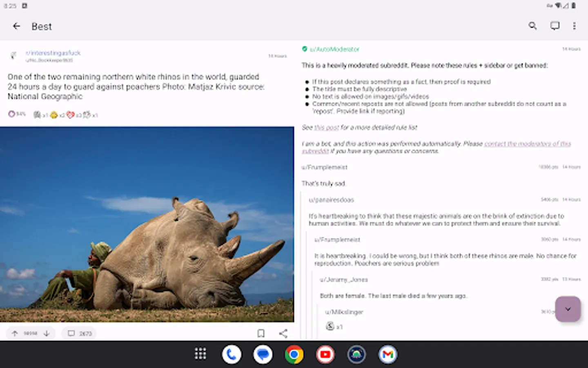588x368 pixels.
Task: Open the u/Milkslinger profile
Action: click(344, 312)
